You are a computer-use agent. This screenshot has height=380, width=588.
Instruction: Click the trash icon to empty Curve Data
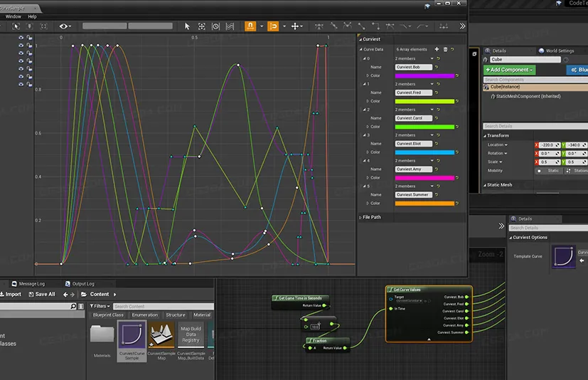pos(446,49)
